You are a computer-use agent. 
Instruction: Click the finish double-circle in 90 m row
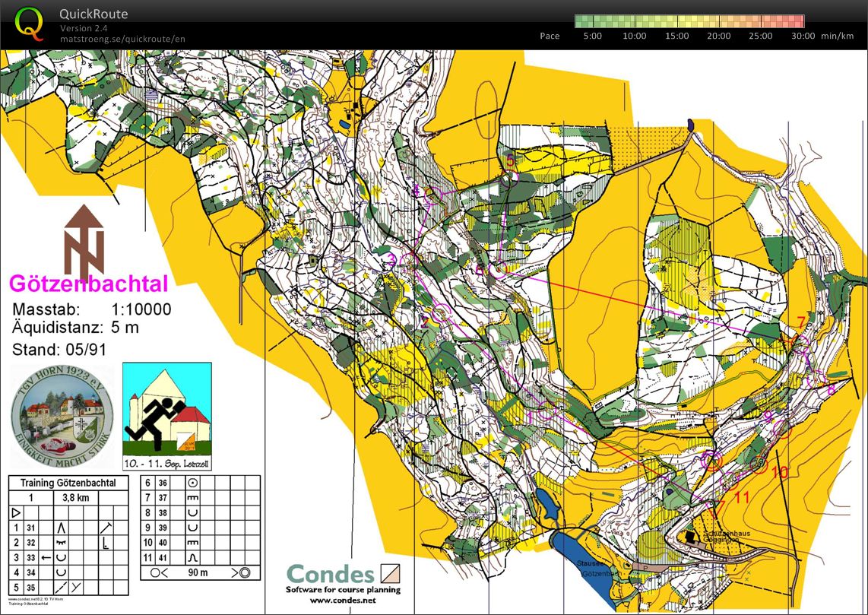tap(244, 572)
